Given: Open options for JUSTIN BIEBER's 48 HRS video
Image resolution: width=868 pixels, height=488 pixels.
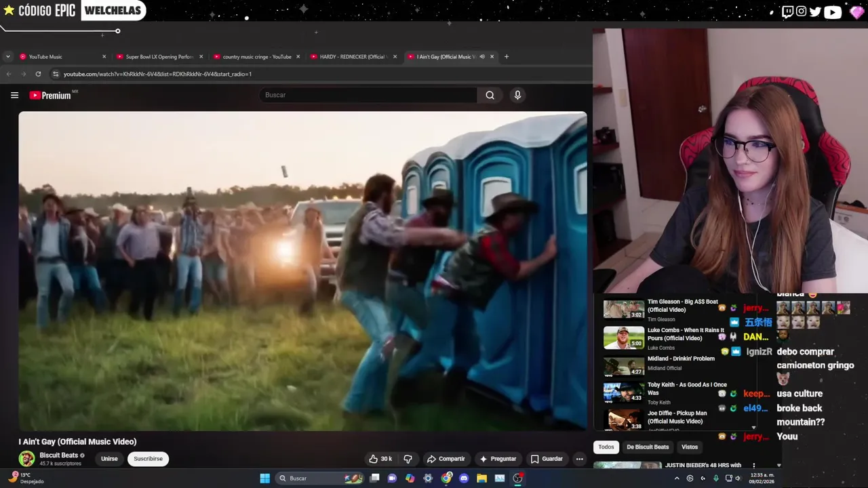Looking at the screenshot, I should 753,466.
